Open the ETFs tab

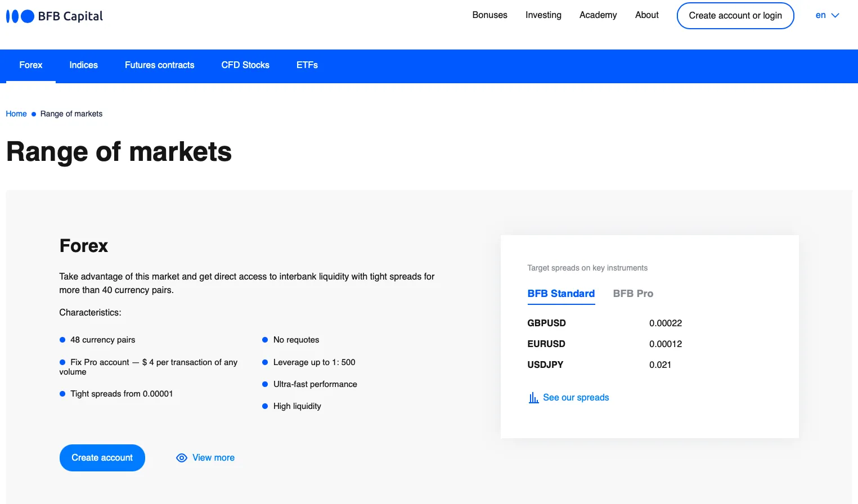[307, 65]
